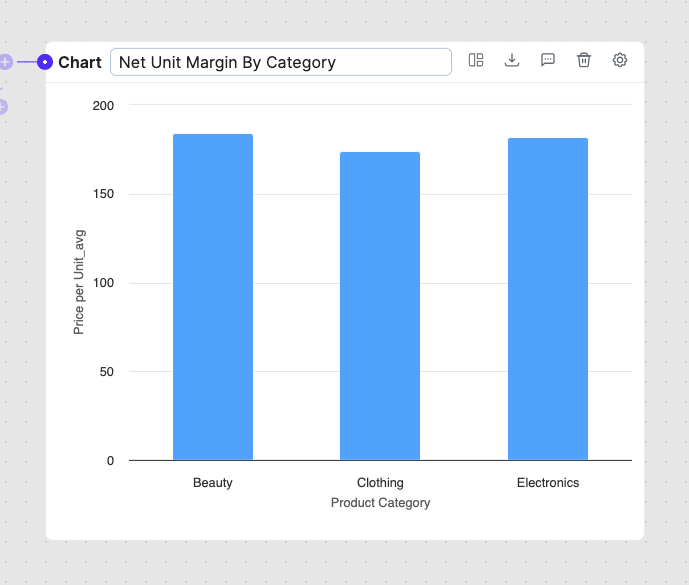Open the chart layout options icon
The image size is (689, 585).
[476, 60]
